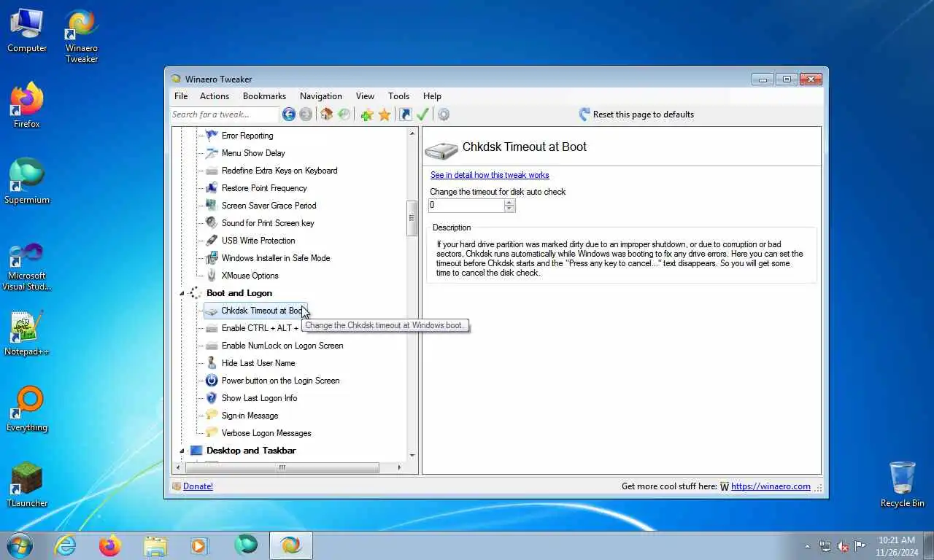This screenshot has height=560, width=934.
Task: Click the 'Search for a tweak...' box
Action: coord(224,114)
